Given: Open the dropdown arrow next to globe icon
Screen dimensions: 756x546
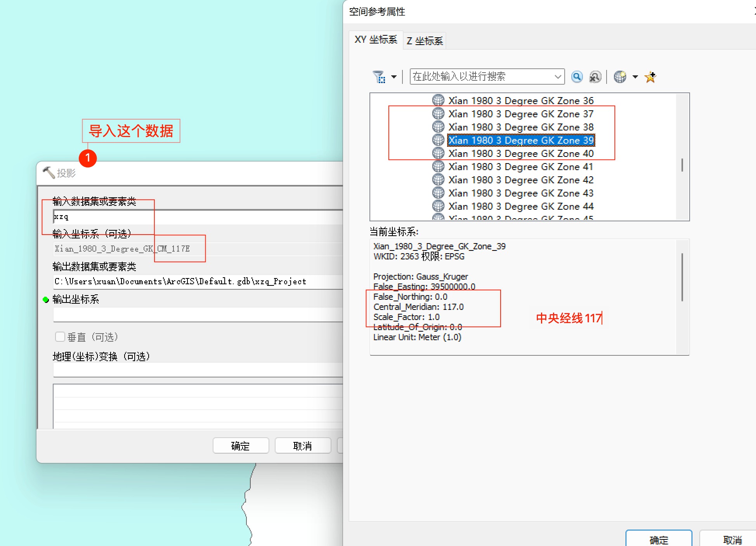Looking at the screenshot, I should [635, 77].
